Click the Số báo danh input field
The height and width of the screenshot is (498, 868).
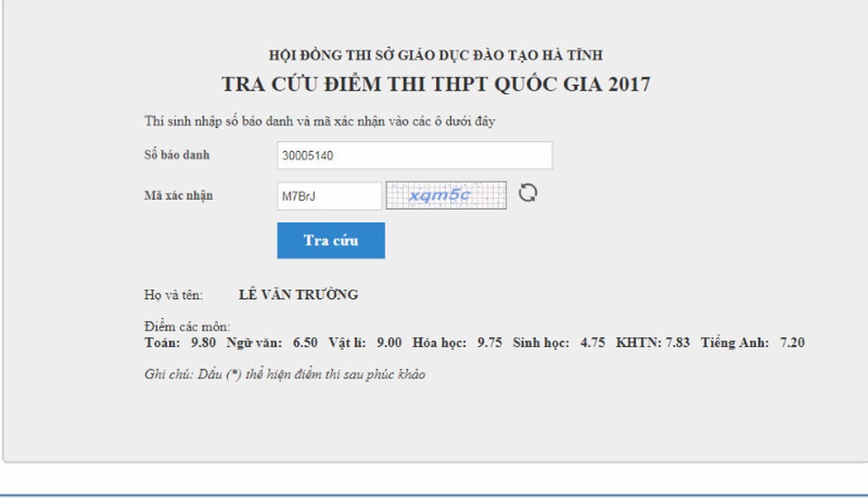414,155
